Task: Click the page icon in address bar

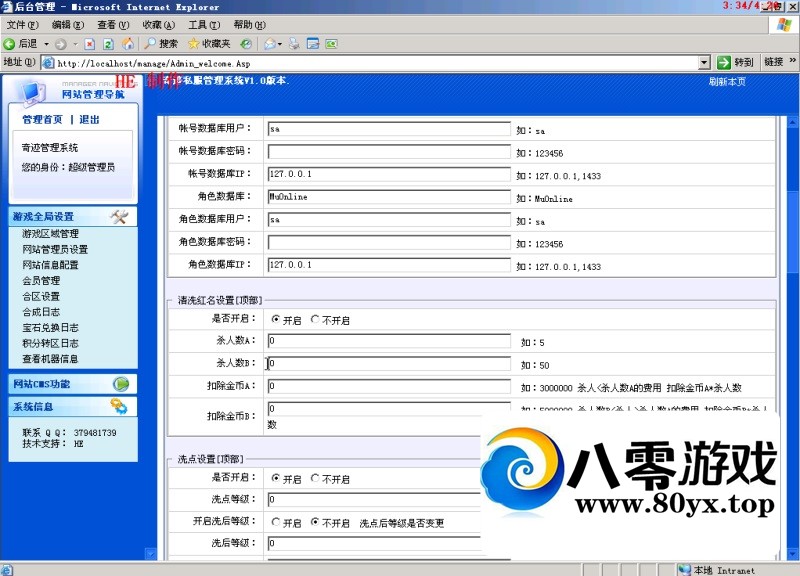Action: click(x=48, y=63)
